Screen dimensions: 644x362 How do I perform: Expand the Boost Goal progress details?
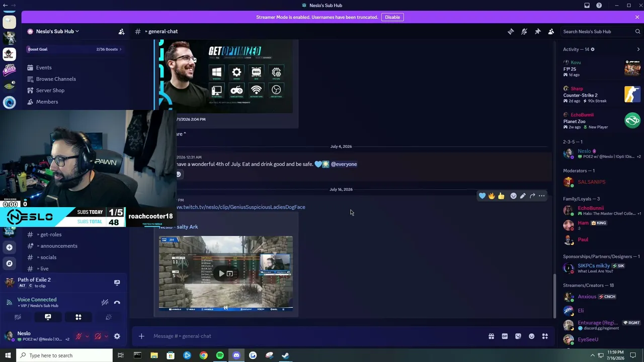[x=74, y=49]
